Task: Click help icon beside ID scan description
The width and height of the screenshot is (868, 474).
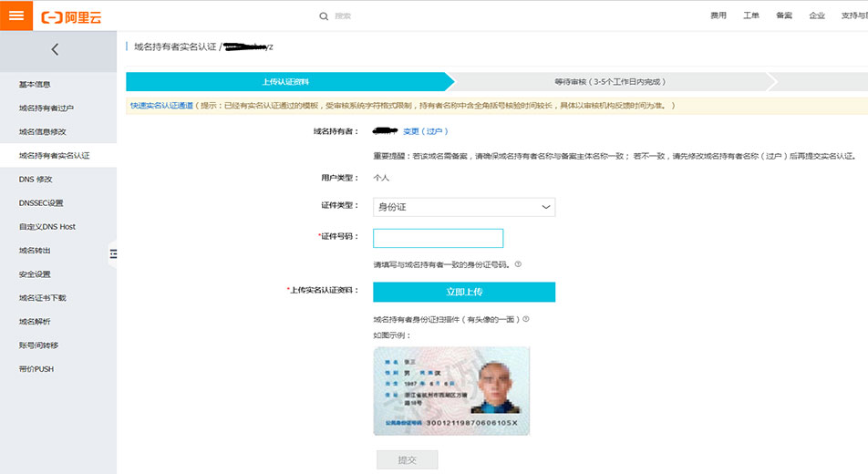Action: [526, 319]
